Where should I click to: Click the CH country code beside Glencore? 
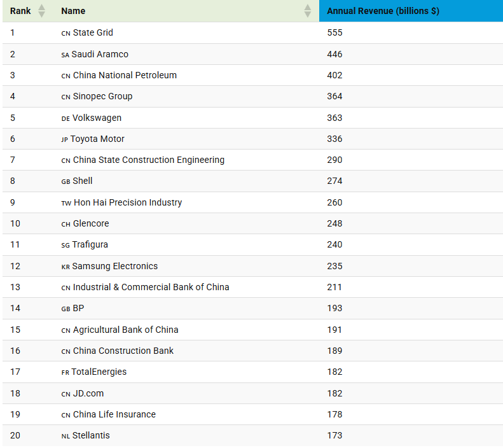tap(65, 225)
